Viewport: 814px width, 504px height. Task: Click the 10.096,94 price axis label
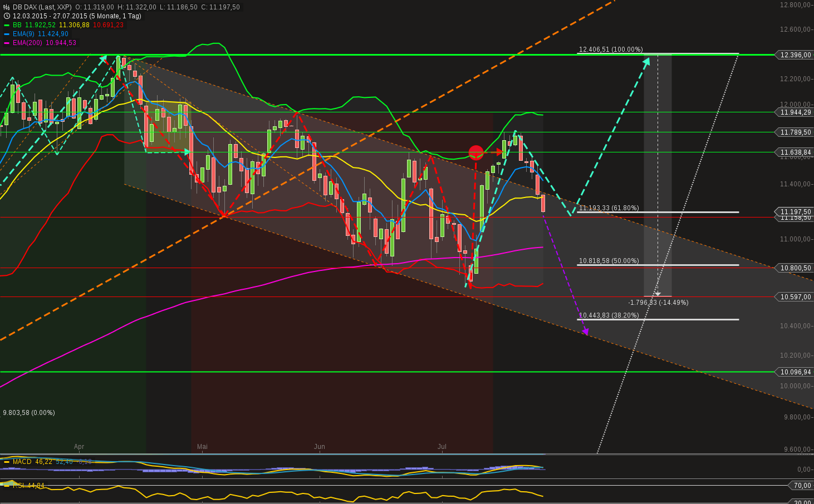click(795, 372)
